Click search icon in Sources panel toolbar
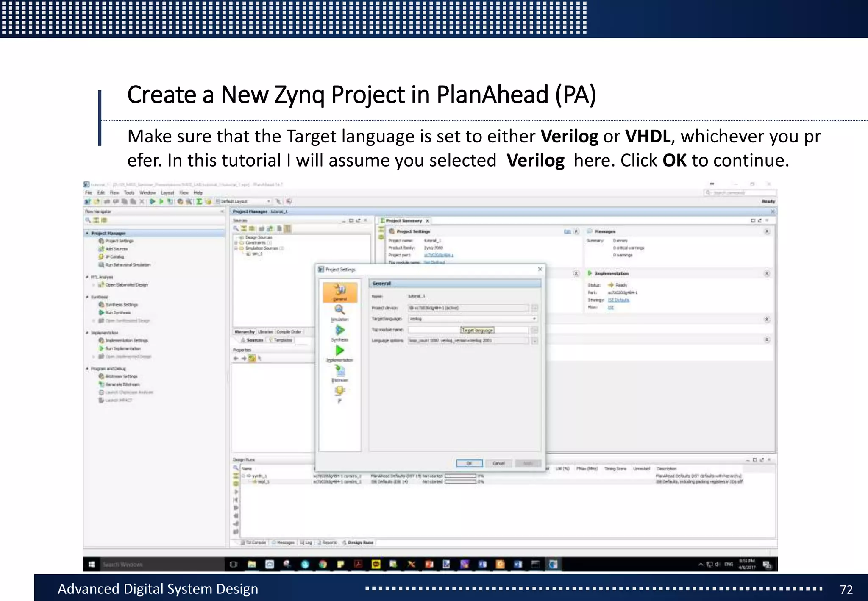The image size is (868, 601). 236,229
